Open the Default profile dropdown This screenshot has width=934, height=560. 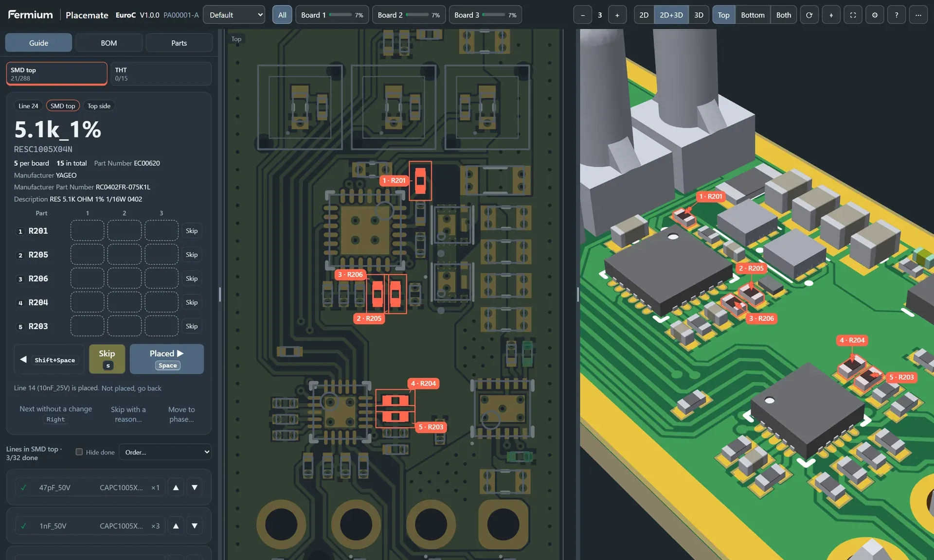coord(234,15)
